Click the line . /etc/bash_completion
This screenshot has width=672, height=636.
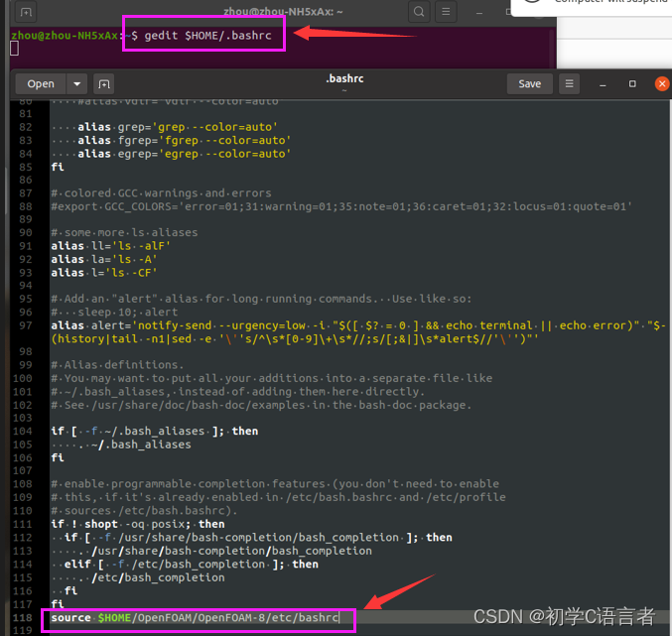tap(151, 577)
